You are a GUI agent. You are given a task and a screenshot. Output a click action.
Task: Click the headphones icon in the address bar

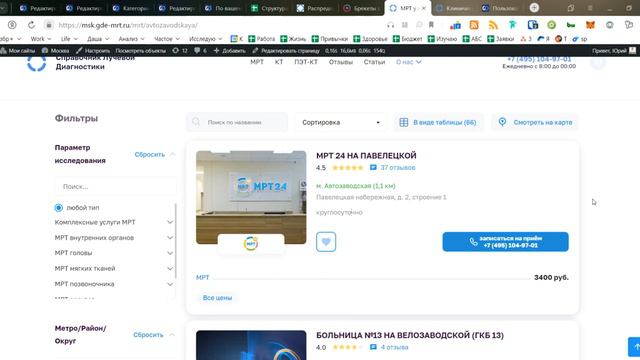point(391,25)
